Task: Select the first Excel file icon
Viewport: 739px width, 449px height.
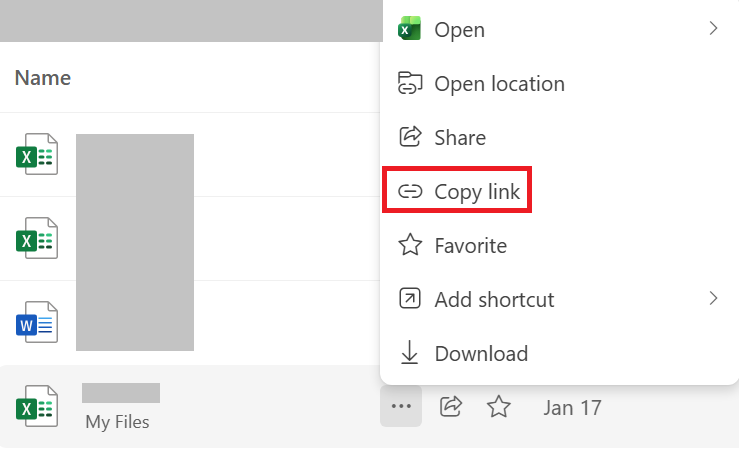Action: pos(37,154)
